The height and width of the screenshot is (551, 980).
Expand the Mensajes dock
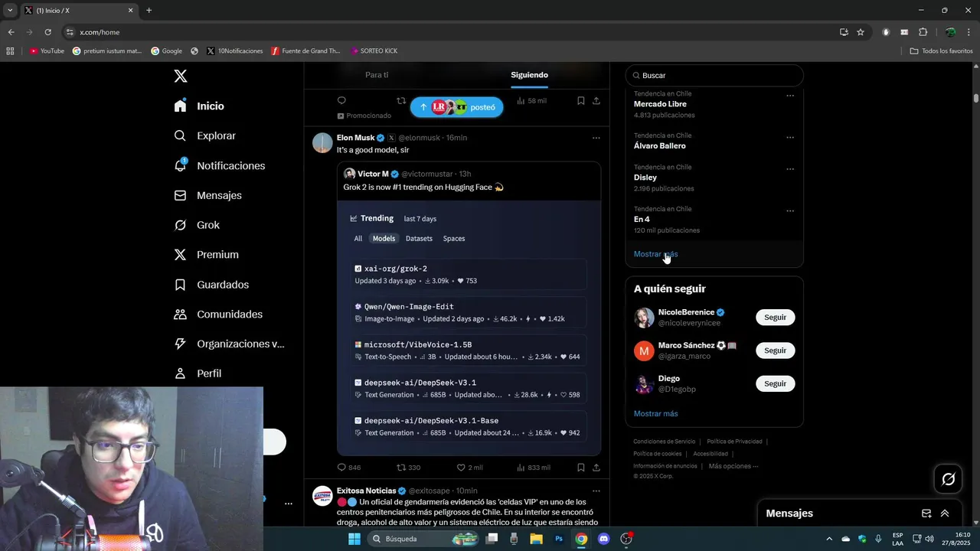(945, 514)
